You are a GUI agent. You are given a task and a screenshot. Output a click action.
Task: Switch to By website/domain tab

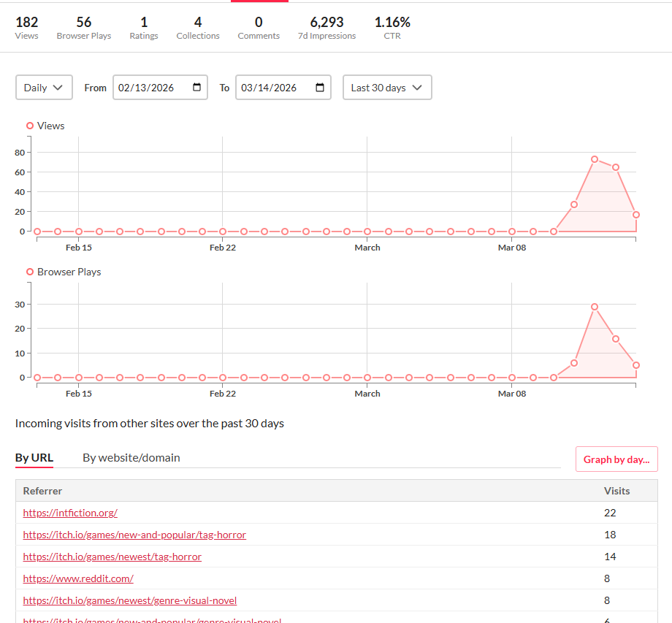pyautogui.click(x=131, y=458)
